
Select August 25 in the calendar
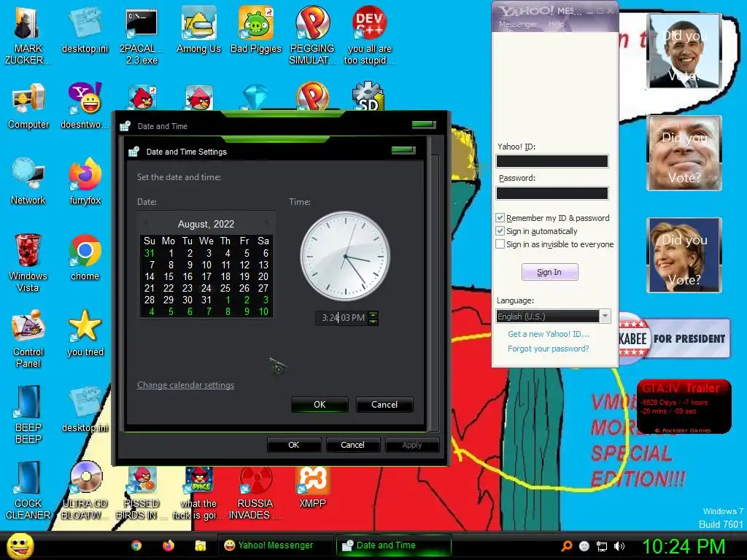pyautogui.click(x=225, y=288)
